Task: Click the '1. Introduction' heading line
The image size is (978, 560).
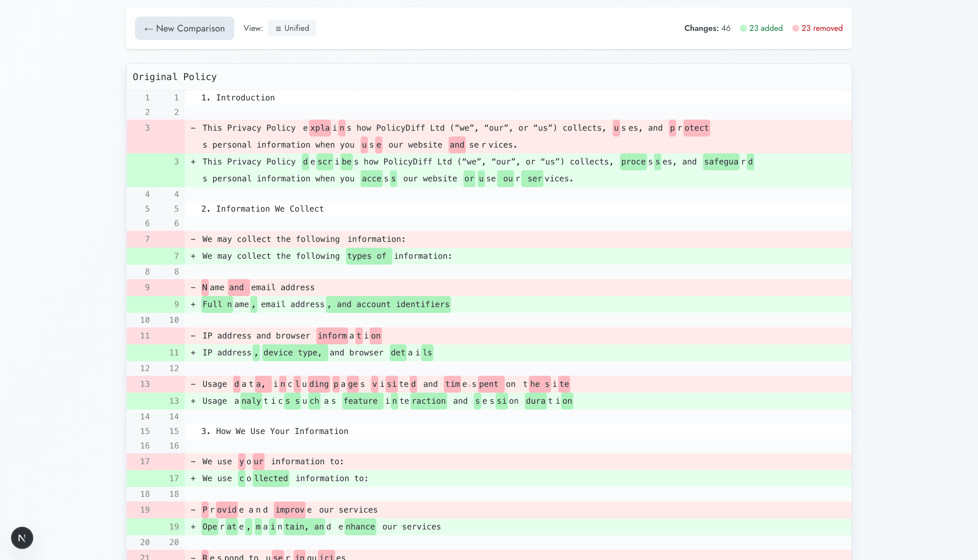Action: (x=238, y=98)
